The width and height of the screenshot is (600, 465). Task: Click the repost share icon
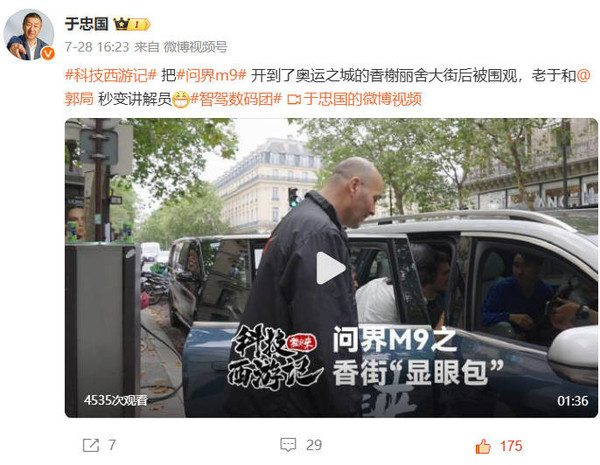(x=91, y=445)
